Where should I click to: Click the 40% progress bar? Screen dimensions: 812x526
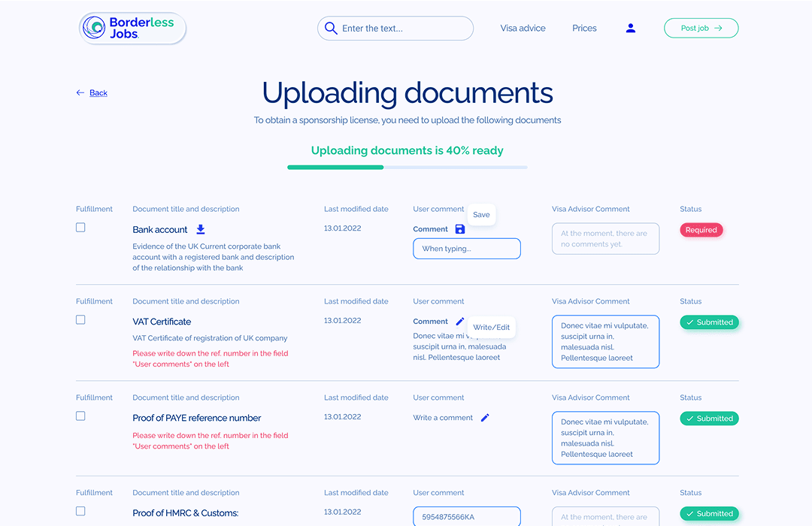point(407,167)
